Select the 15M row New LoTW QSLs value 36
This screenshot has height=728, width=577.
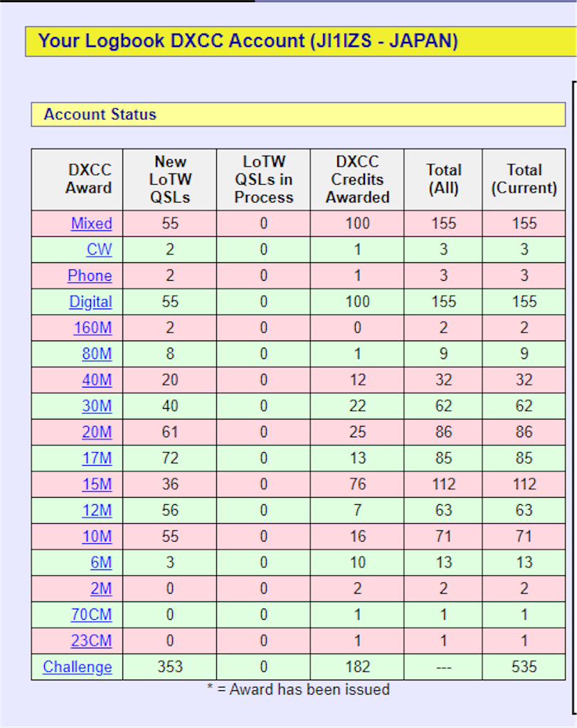point(170,484)
